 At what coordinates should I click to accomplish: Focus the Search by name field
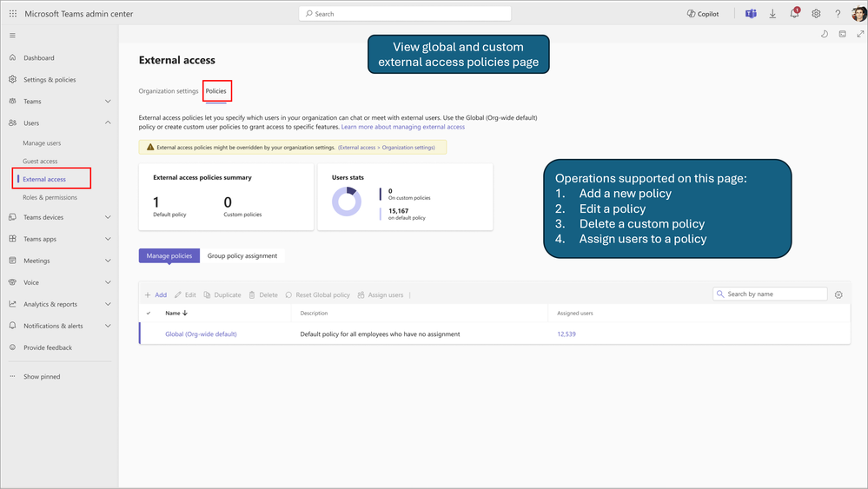(x=770, y=294)
